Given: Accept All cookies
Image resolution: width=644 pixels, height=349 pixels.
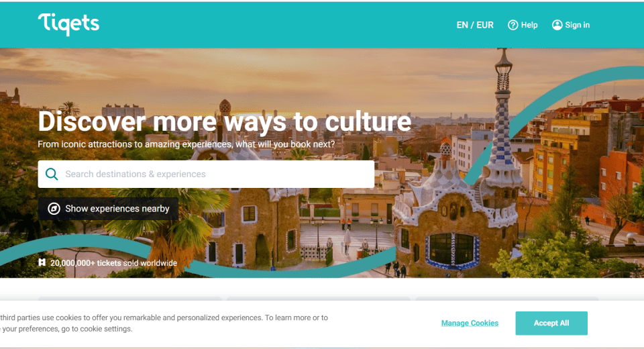Looking at the screenshot, I should [551, 323].
